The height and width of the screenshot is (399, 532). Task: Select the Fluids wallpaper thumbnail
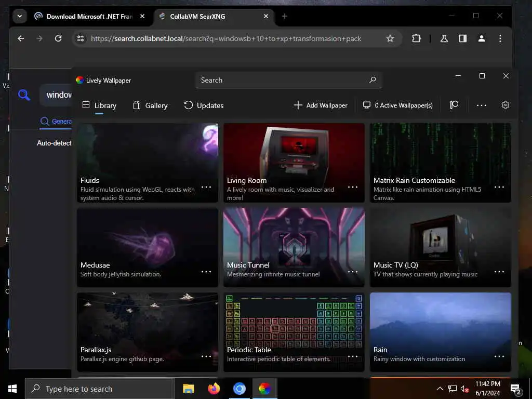pyautogui.click(x=147, y=163)
